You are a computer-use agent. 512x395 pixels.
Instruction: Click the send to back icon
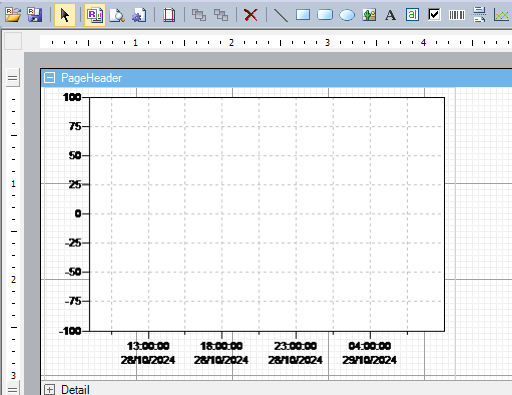pos(221,15)
